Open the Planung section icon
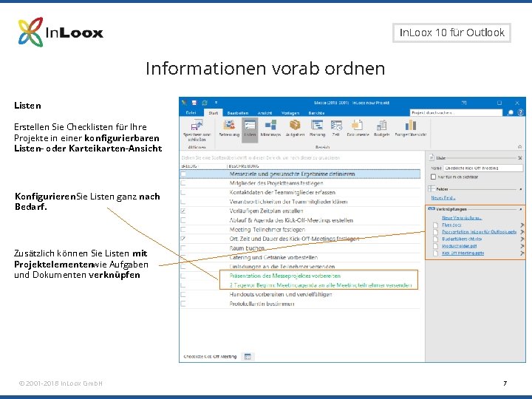Image resolution: width=532 pixels, height=399 pixels. (317, 129)
